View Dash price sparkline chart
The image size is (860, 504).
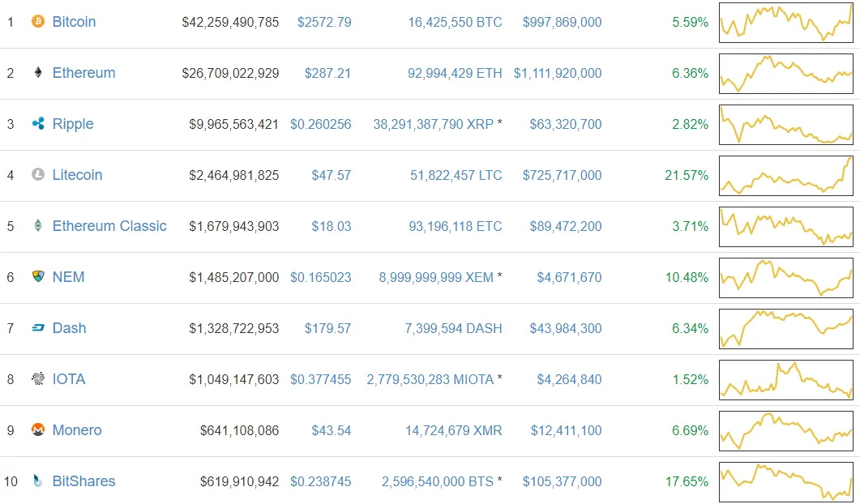click(786, 328)
